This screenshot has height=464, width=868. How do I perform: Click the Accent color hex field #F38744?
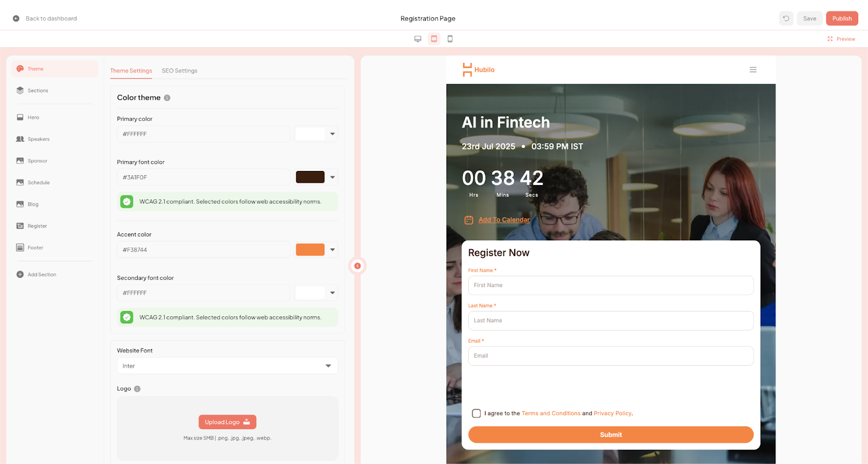[203, 250]
